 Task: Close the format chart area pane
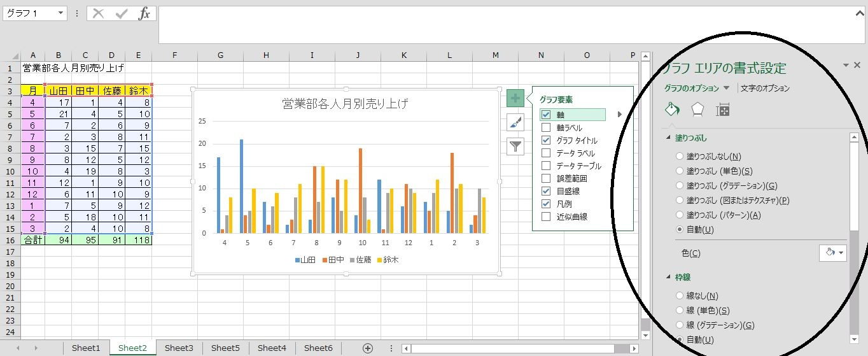[x=857, y=65]
